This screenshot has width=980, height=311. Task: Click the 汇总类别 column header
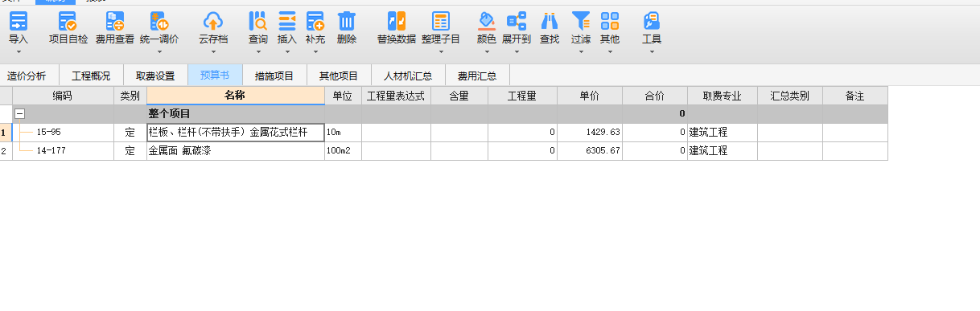click(x=790, y=96)
